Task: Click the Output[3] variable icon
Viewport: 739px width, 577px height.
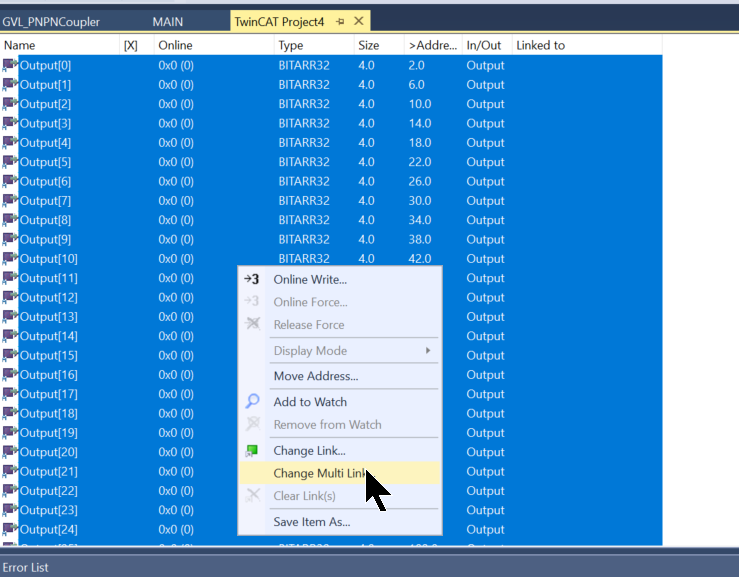Action: click(9, 123)
